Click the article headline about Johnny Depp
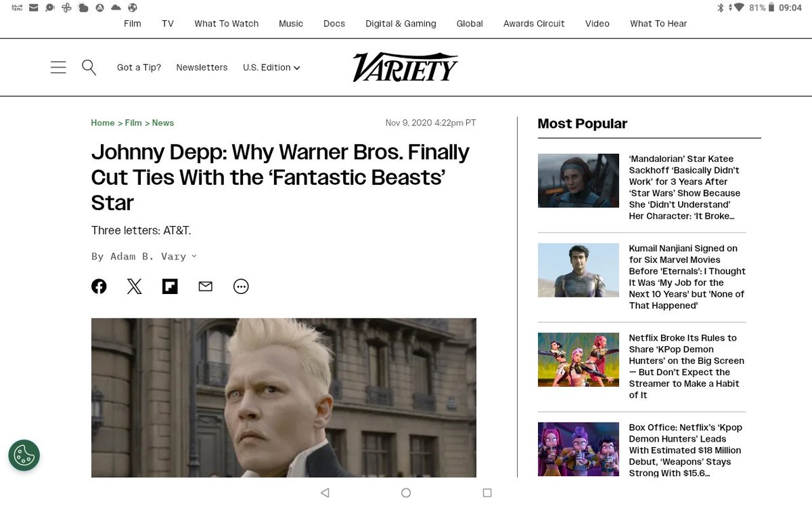This screenshot has height=508, width=812. (x=280, y=177)
